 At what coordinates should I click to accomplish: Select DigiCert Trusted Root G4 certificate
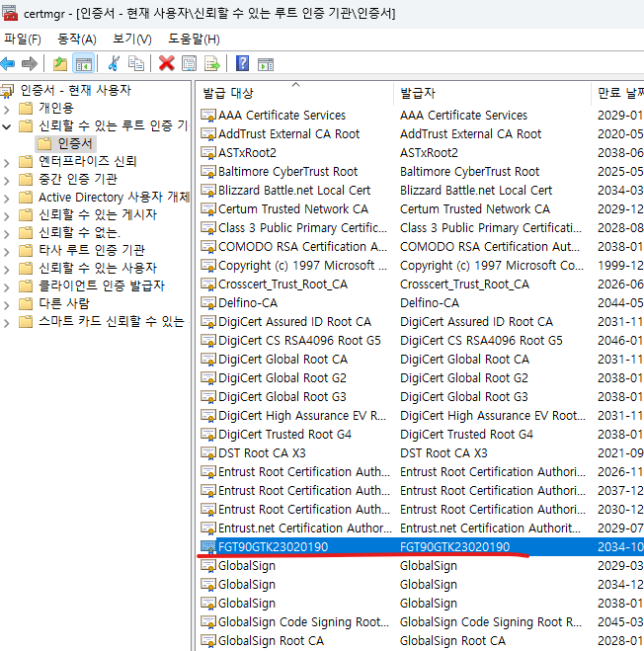[421, 435]
